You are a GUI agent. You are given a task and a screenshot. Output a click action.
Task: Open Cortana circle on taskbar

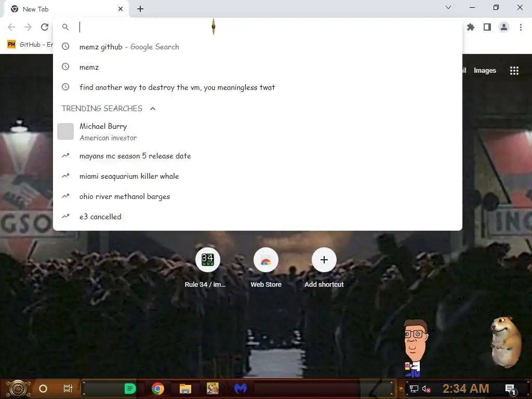(43, 389)
